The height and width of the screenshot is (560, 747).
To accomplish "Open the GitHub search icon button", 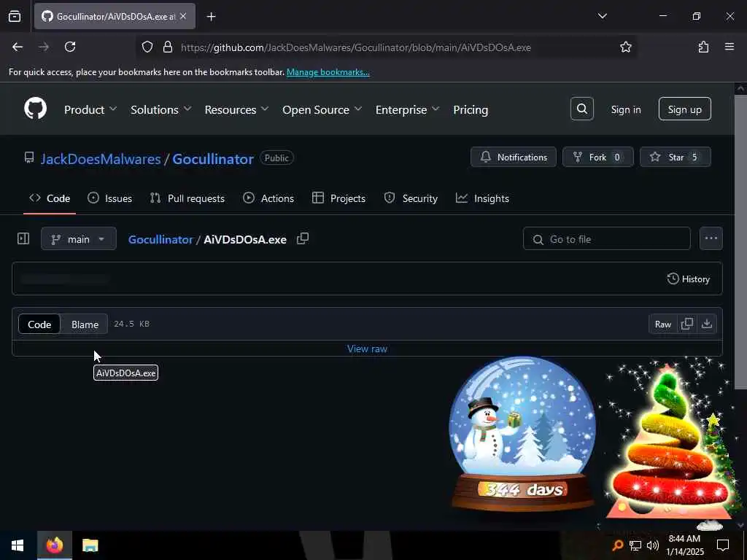I will (581, 109).
